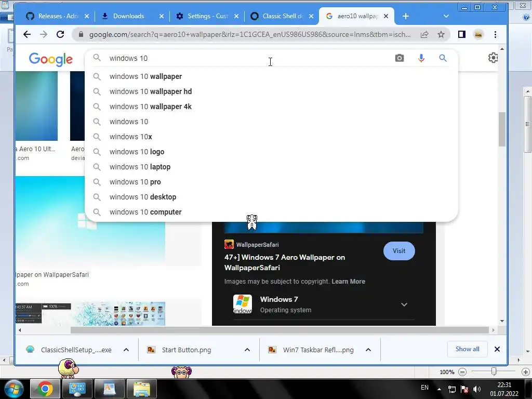
Task: Open Start Button.png download
Action: pyautogui.click(x=187, y=350)
